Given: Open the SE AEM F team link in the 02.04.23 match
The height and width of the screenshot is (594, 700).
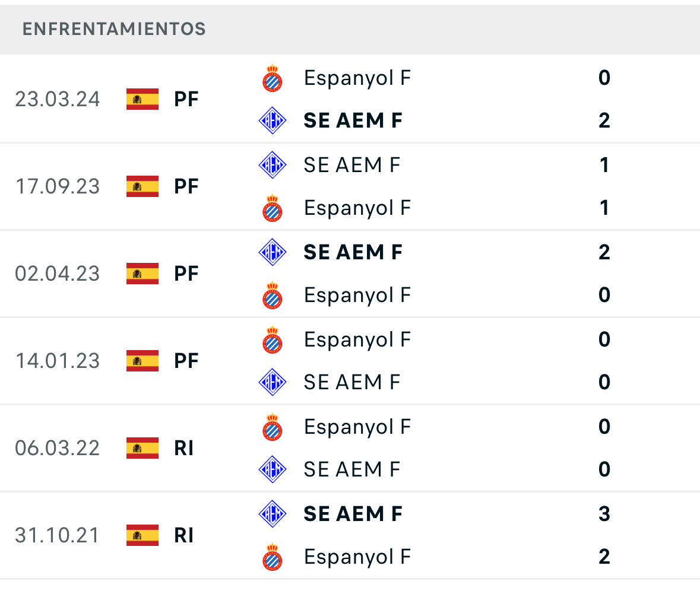Looking at the screenshot, I should [x=353, y=252].
